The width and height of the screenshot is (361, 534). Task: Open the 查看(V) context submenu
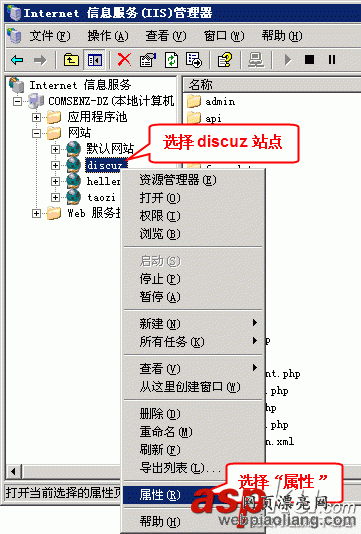click(193, 368)
